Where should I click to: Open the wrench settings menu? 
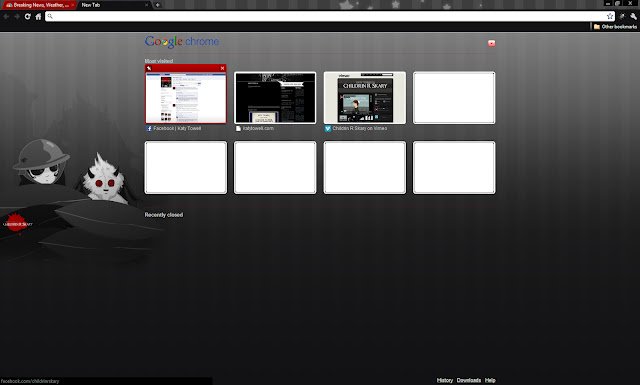pyautogui.click(x=633, y=16)
